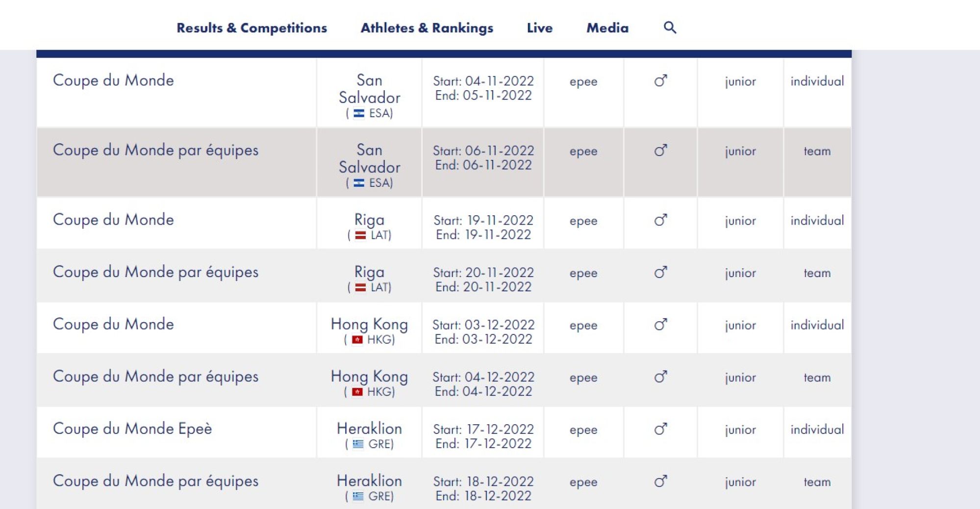The width and height of the screenshot is (980, 509).
Task: Click the El Salvador flag in first row
Action: click(359, 113)
